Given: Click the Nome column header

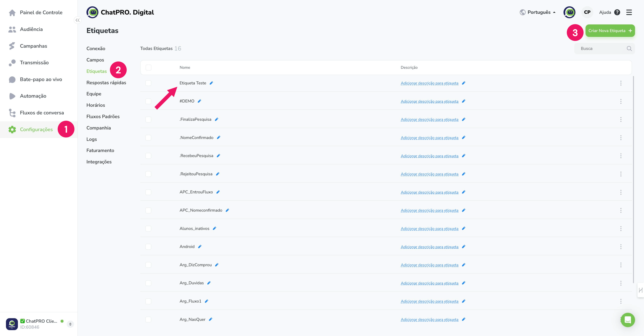Looking at the screenshot, I should point(185,67).
